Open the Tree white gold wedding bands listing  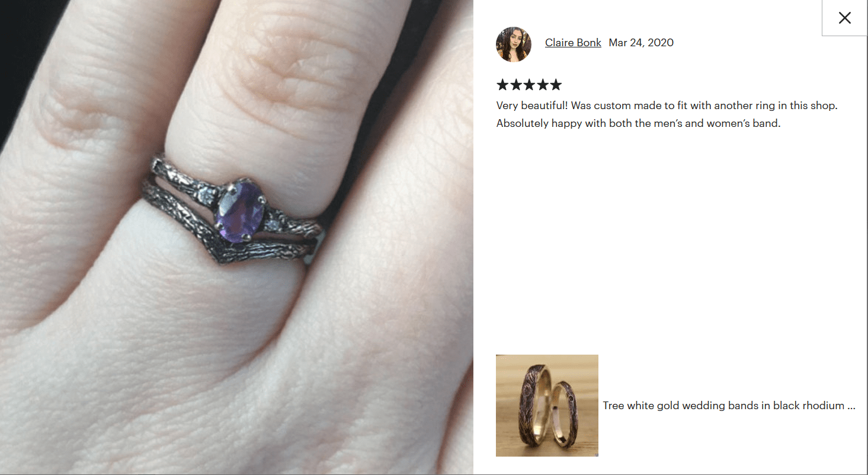(729, 406)
